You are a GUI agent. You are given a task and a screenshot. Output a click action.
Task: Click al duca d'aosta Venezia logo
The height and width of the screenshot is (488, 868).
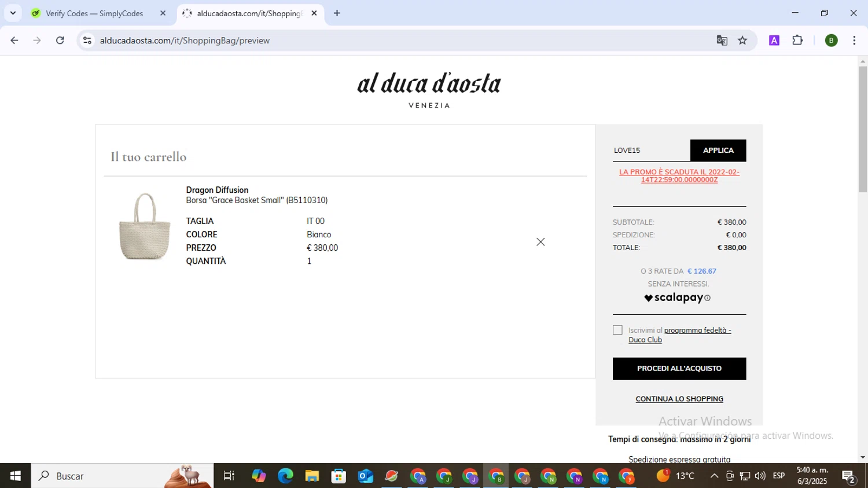pos(429,90)
